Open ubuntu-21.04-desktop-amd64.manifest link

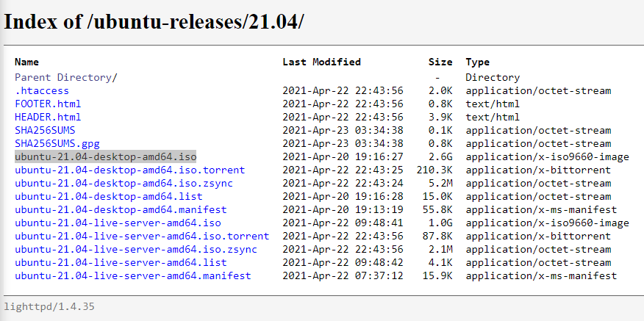coord(121,210)
